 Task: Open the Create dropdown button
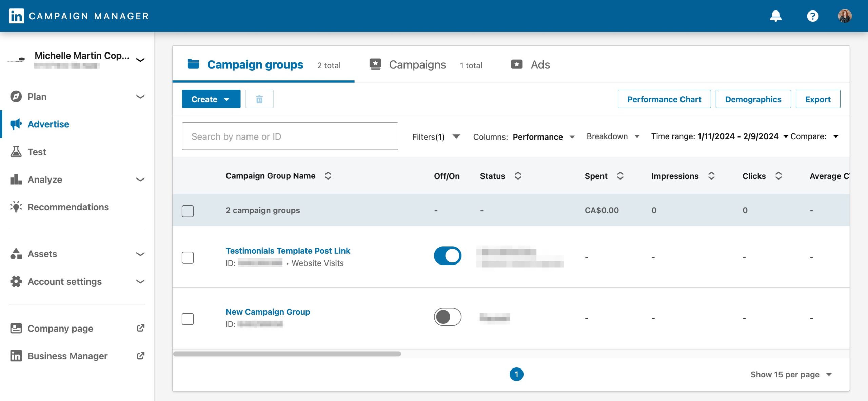coord(211,99)
